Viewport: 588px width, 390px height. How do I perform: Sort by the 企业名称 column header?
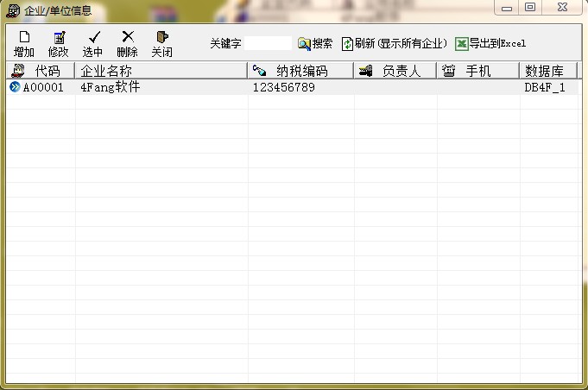coord(161,71)
